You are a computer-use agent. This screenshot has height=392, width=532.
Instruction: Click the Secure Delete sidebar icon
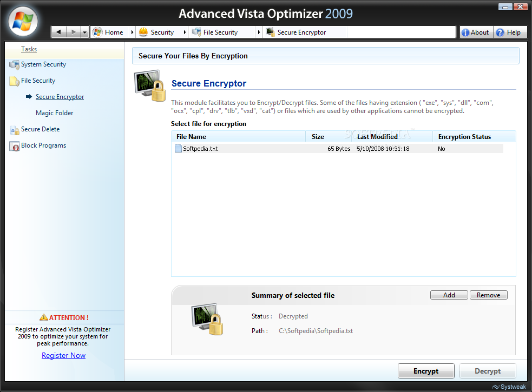coord(14,130)
